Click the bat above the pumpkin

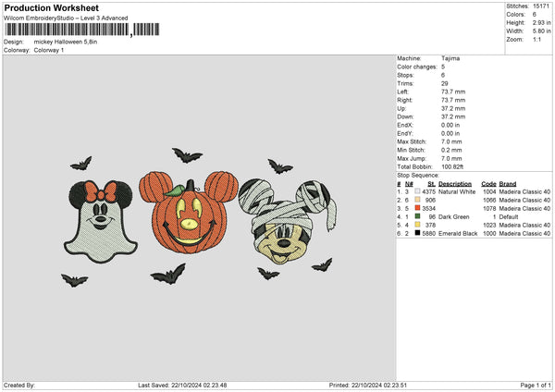[187, 155]
